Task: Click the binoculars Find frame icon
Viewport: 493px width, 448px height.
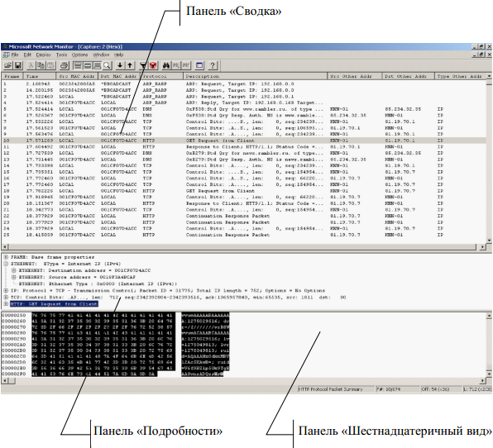Action: [166, 65]
